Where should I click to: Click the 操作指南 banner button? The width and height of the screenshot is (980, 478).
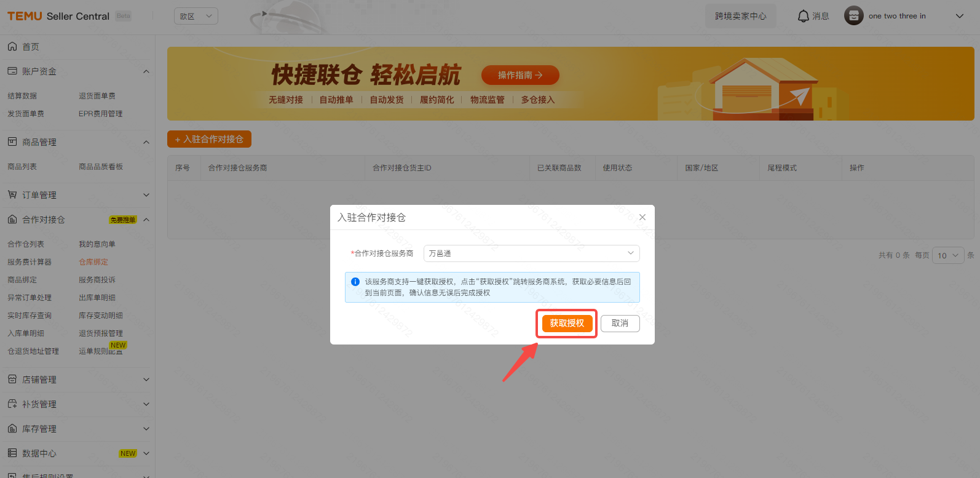pyautogui.click(x=520, y=75)
